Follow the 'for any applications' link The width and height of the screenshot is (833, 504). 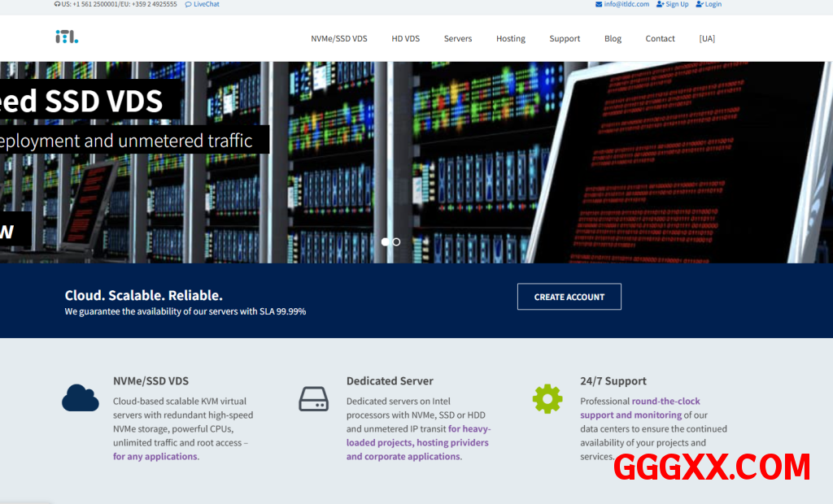tap(155, 457)
